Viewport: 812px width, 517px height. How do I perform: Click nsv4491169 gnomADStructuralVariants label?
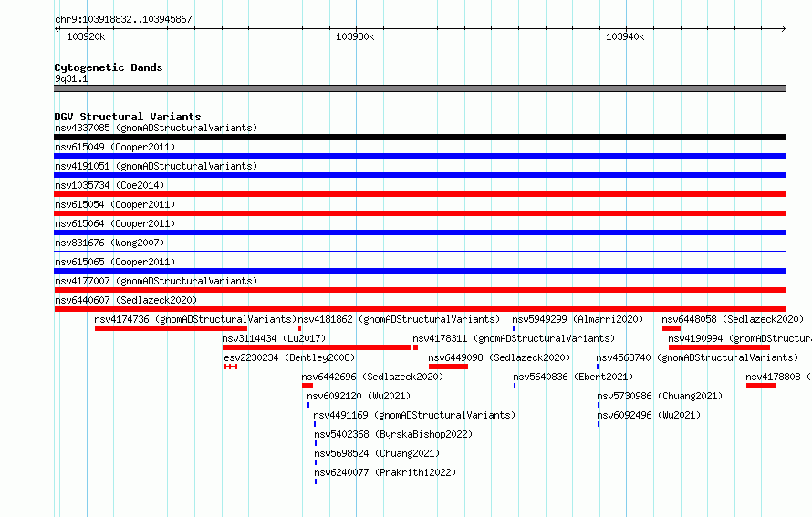[x=414, y=415]
